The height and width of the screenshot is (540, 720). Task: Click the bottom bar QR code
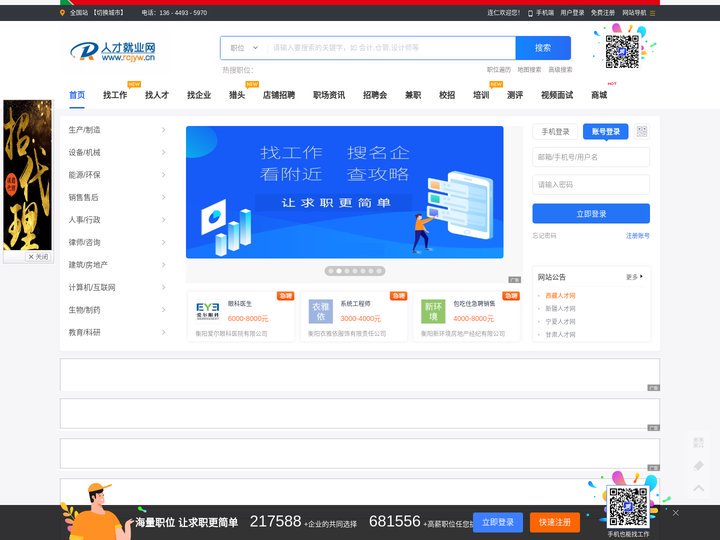coord(628,507)
